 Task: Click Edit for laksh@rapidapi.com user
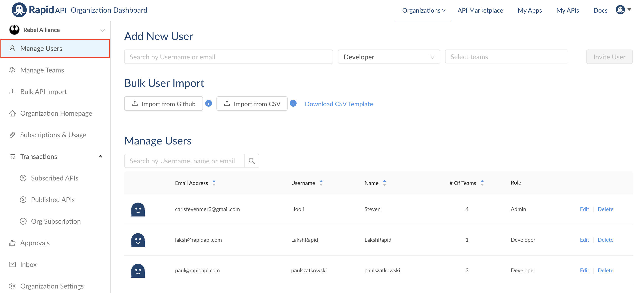pos(584,239)
